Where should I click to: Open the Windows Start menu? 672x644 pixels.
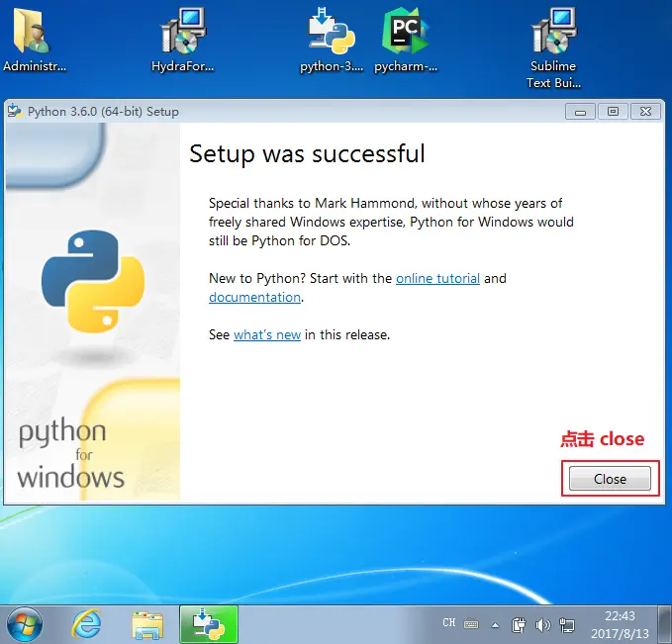pyautogui.click(x=25, y=624)
